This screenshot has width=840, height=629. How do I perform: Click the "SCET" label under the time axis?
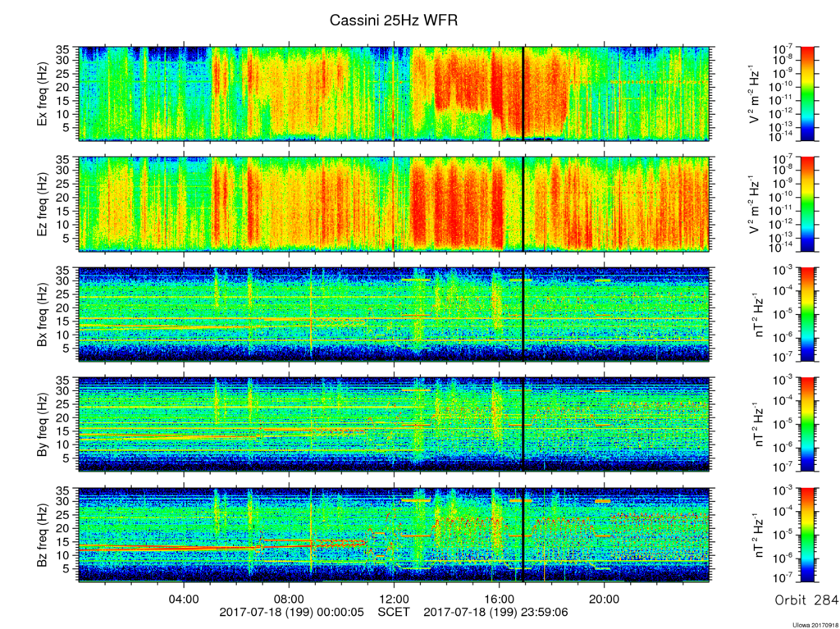tap(394, 612)
